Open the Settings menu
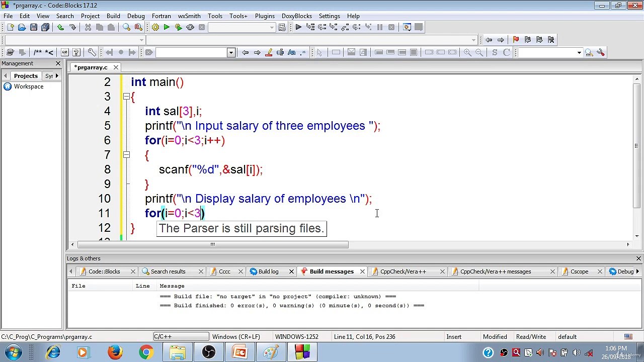 click(330, 16)
